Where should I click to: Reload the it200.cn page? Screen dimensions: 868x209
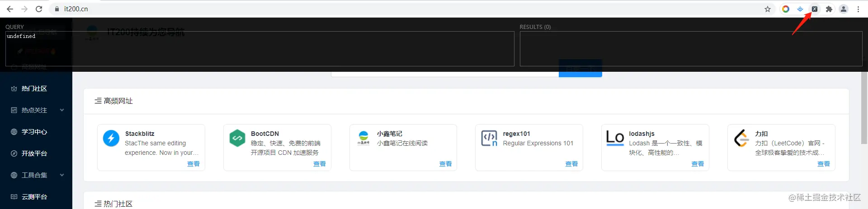tap(39, 9)
